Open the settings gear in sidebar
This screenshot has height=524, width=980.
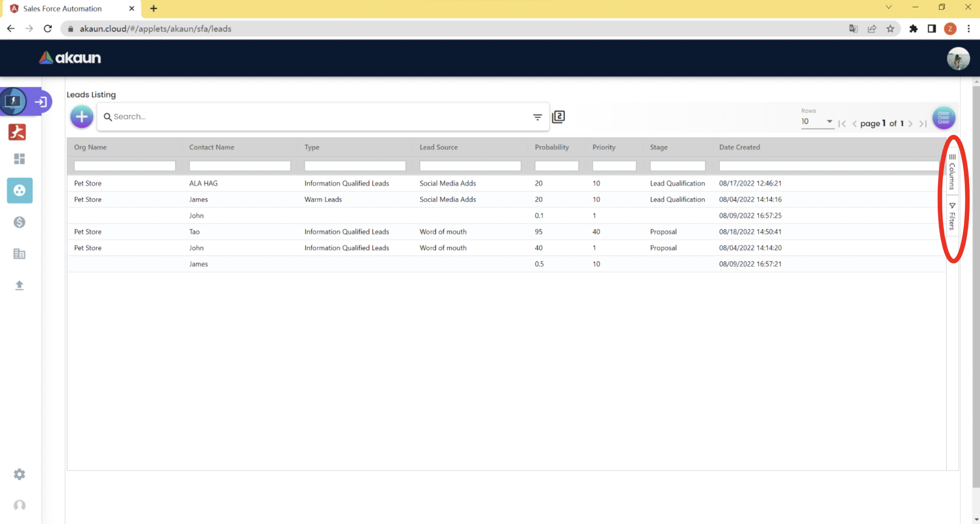(19, 474)
